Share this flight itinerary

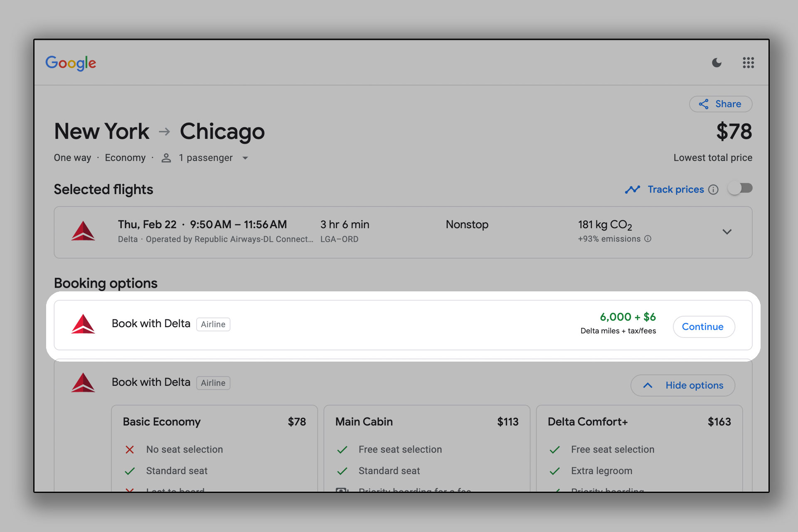[x=720, y=104]
